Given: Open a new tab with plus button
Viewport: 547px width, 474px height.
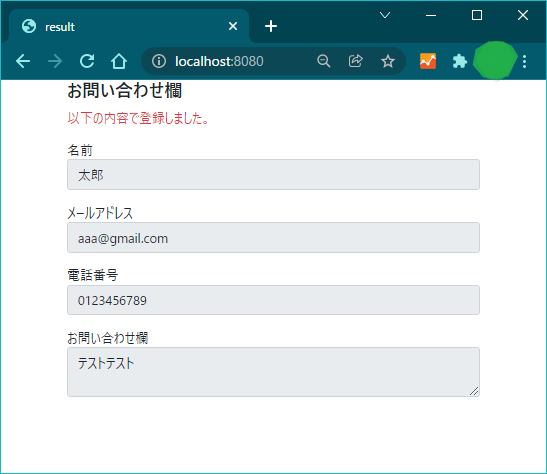Looking at the screenshot, I should 271,26.
